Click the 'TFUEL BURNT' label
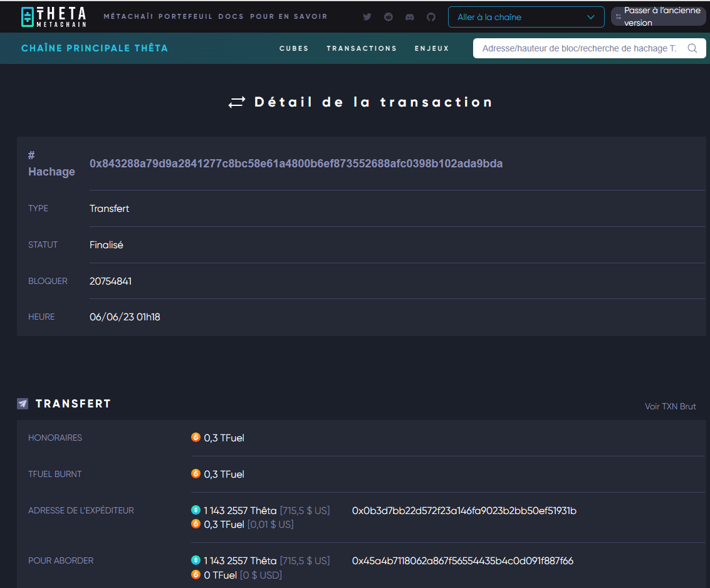The width and height of the screenshot is (710, 588). tap(55, 474)
